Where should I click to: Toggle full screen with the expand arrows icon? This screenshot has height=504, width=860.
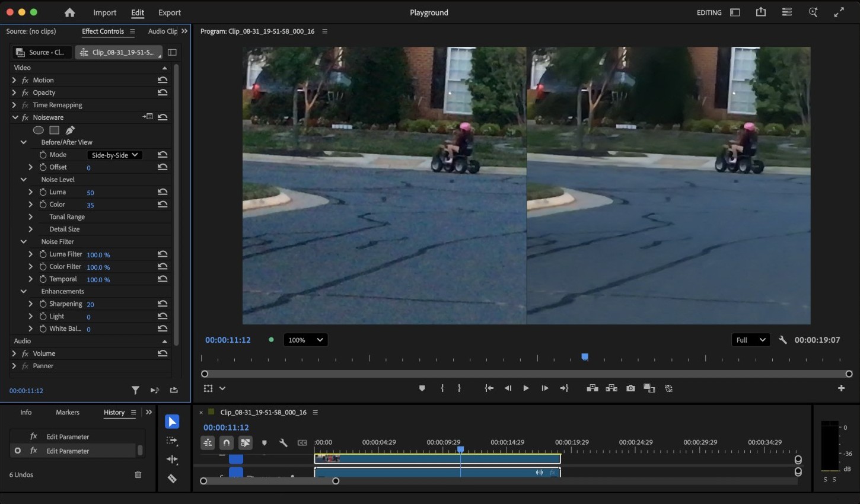pyautogui.click(x=839, y=12)
